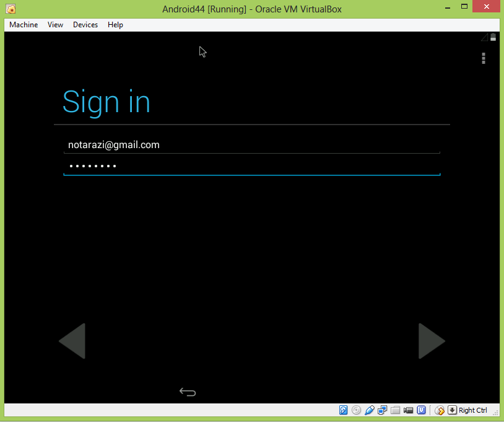Open the Help menu
Image resolution: width=504 pixels, height=422 pixels.
[115, 25]
